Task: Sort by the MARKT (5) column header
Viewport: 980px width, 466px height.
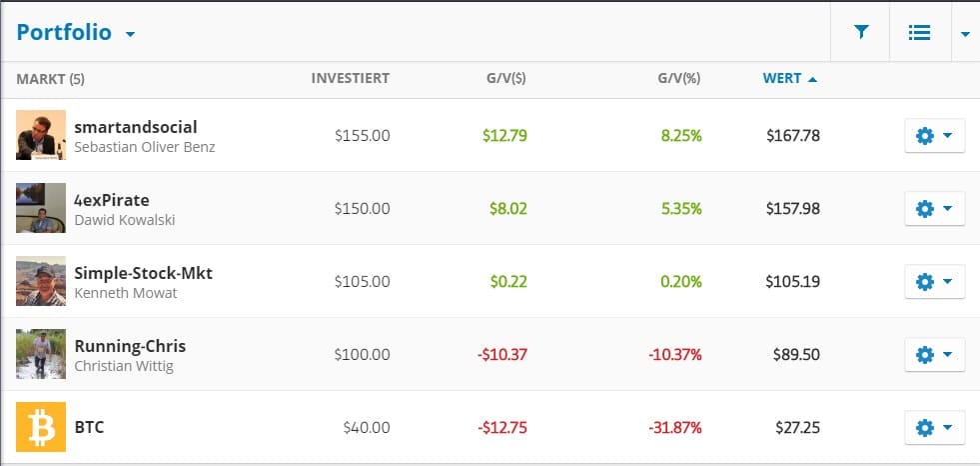Action: point(50,78)
